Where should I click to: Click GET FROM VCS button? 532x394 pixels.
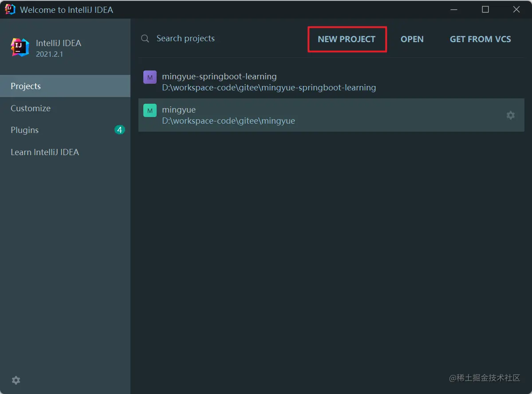coord(480,39)
